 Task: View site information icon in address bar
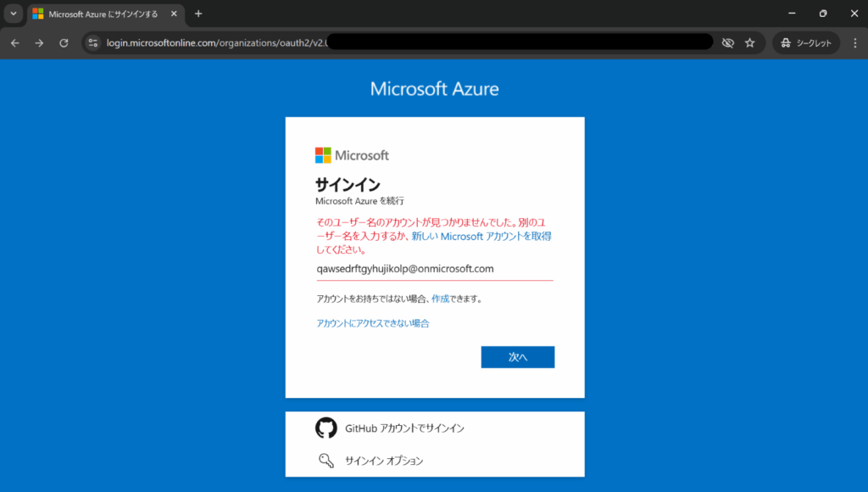(93, 42)
